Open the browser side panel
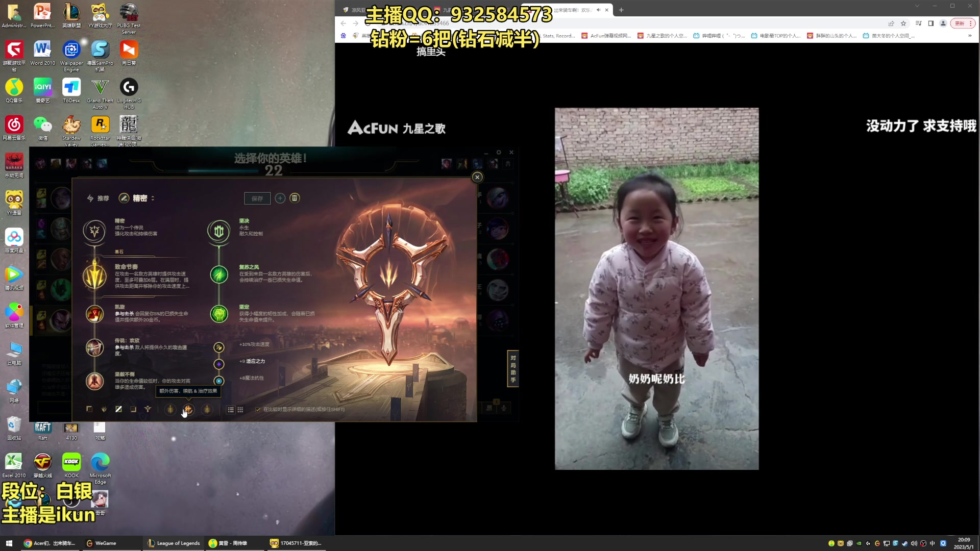Screen dimensions: 980x551 click(x=930, y=23)
